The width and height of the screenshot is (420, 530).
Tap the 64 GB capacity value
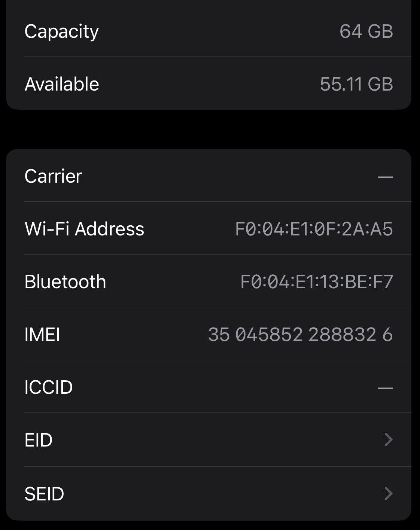click(366, 31)
